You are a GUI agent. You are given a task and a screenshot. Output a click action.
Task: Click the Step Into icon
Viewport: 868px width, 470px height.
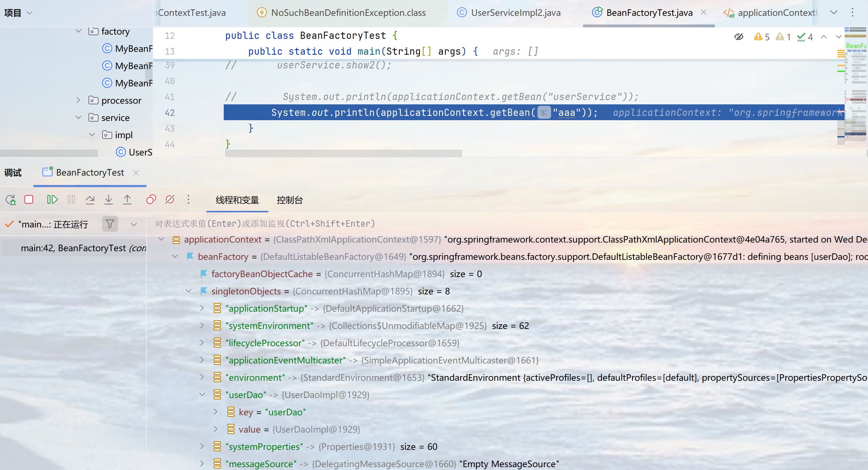pyautogui.click(x=109, y=200)
